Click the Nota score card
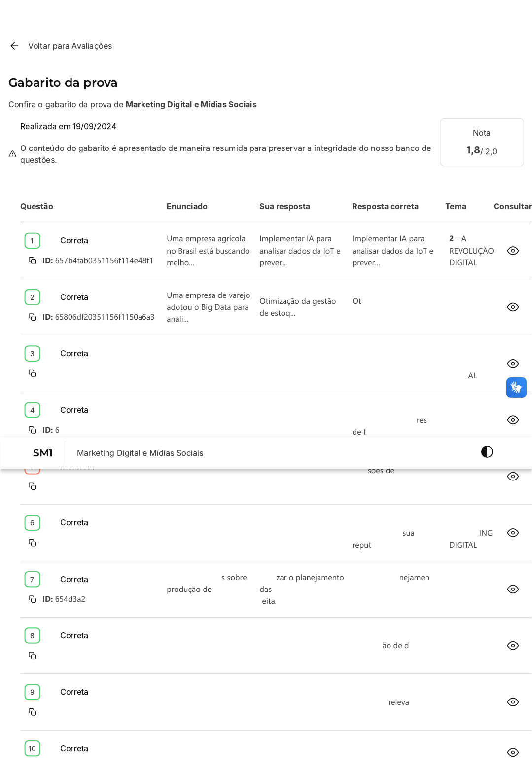Screen dimensions: 532x775 point(482,142)
